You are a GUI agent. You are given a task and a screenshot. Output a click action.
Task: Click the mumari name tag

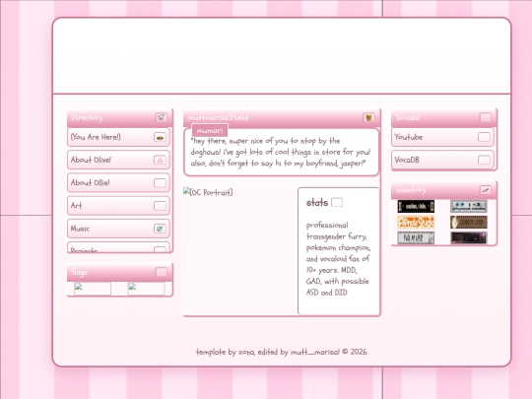pyautogui.click(x=210, y=131)
